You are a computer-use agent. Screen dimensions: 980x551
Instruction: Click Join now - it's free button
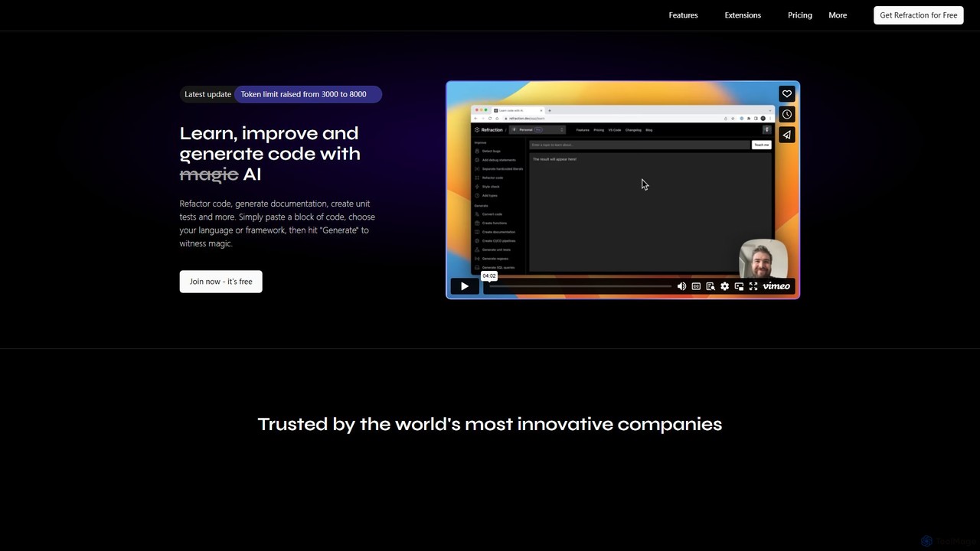pos(221,282)
